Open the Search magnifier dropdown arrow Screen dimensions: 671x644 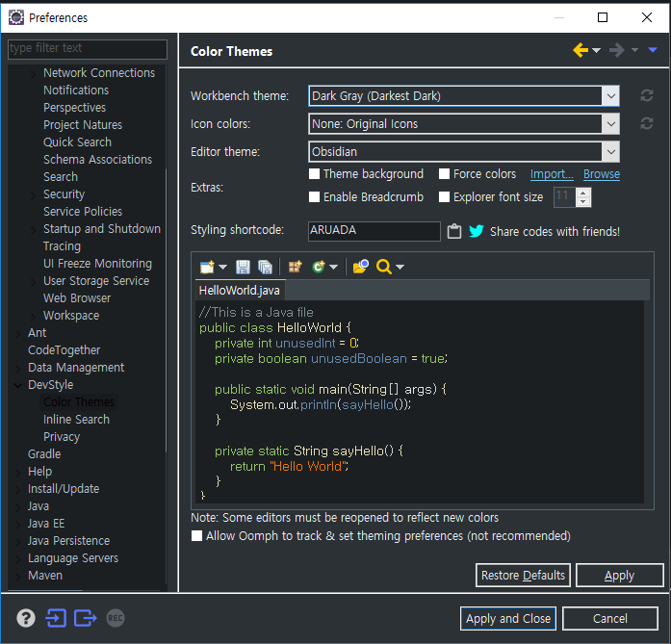pos(400,267)
